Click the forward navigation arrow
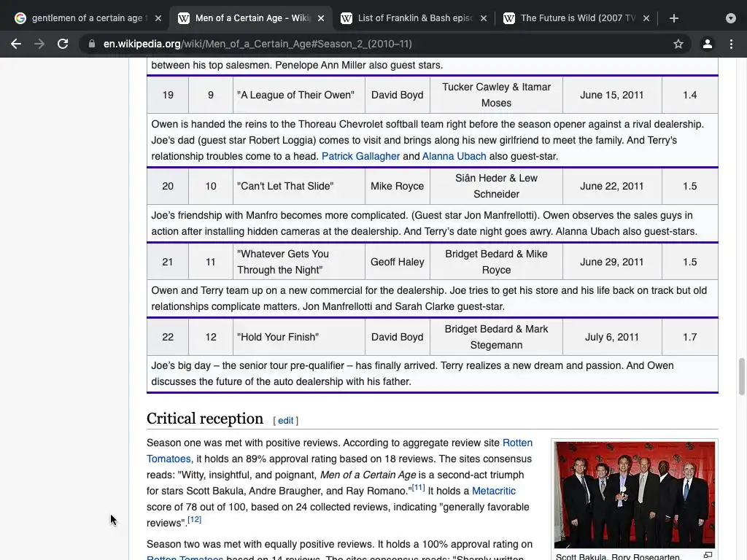Viewport: 747px width, 560px height. pos(39,44)
